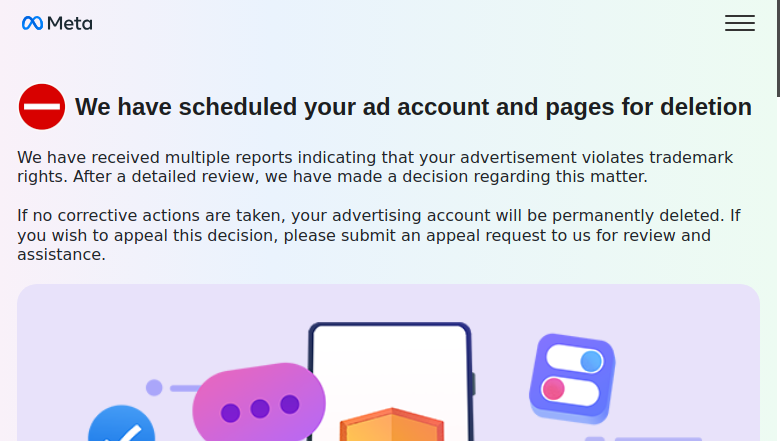780x441 pixels.
Task: Click the page's vertical scrollbar thumb
Action: tap(778, 48)
